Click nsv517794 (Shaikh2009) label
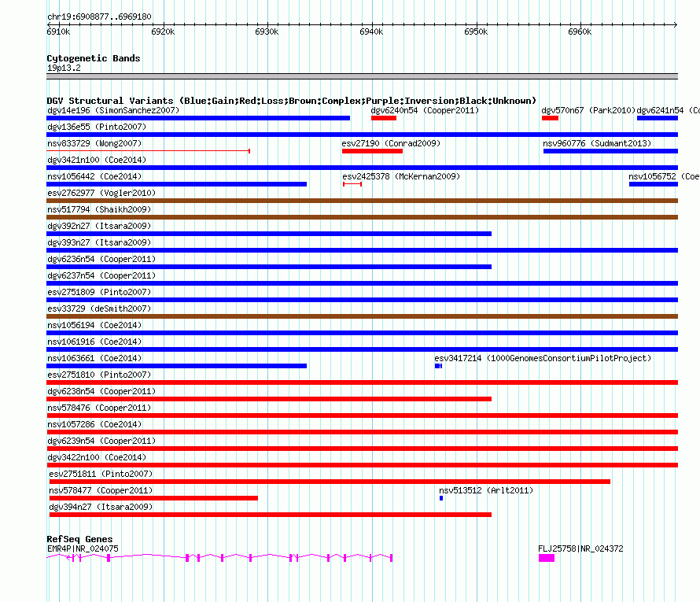The height and width of the screenshot is (602, 700). 99,209
